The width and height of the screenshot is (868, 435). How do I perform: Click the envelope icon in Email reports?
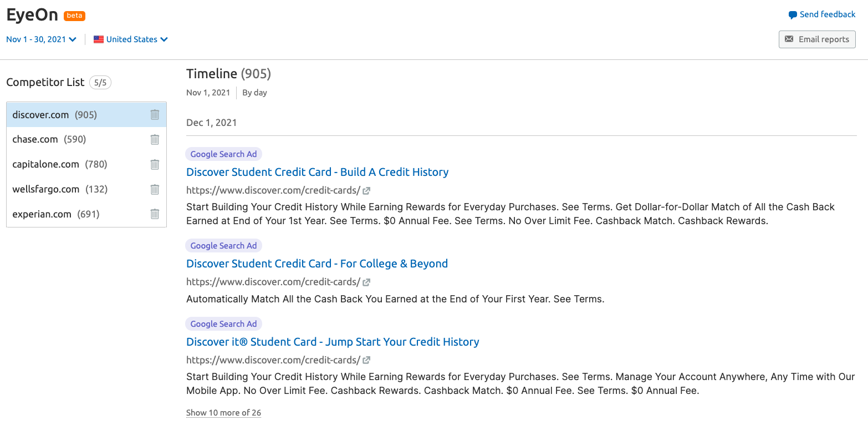coord(789,39)
